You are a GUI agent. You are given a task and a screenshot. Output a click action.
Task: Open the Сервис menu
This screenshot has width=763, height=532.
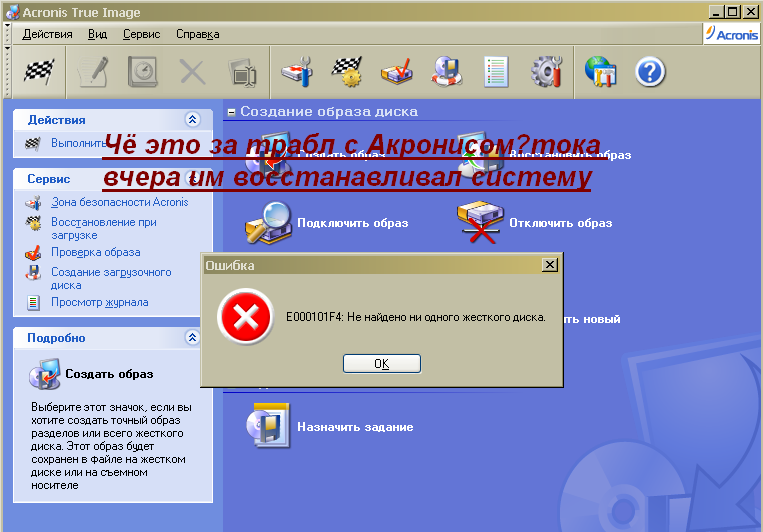click(x=142, y=34)
